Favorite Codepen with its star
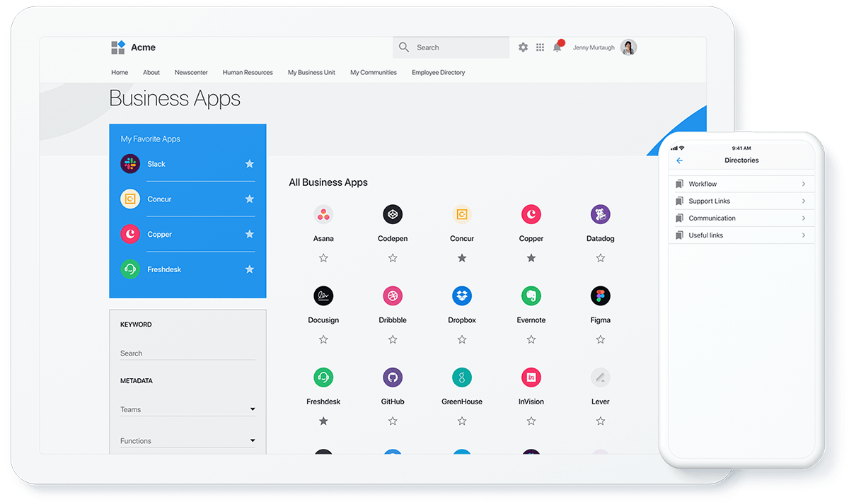This screenshot has width=849, height=504. pos(393,258)
